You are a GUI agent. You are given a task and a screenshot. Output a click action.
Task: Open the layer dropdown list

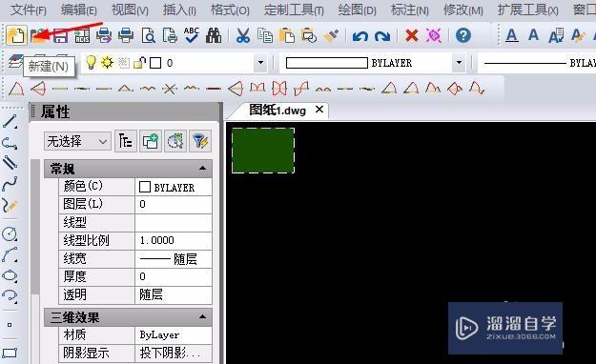click(260, 62)
